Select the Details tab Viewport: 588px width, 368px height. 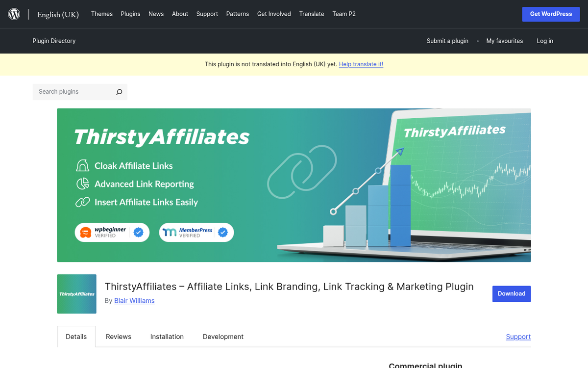pos(76,337)
